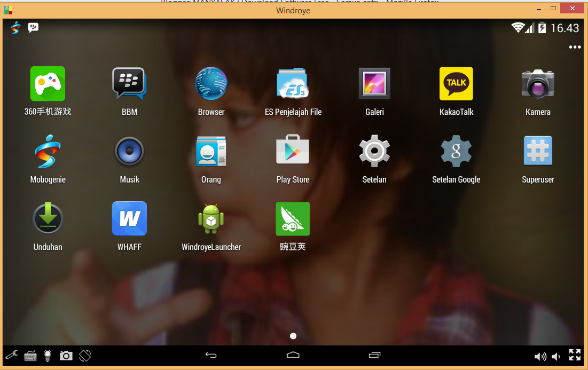Open the Orang contacts app
The image size is (588, 370).
point(211,151)
